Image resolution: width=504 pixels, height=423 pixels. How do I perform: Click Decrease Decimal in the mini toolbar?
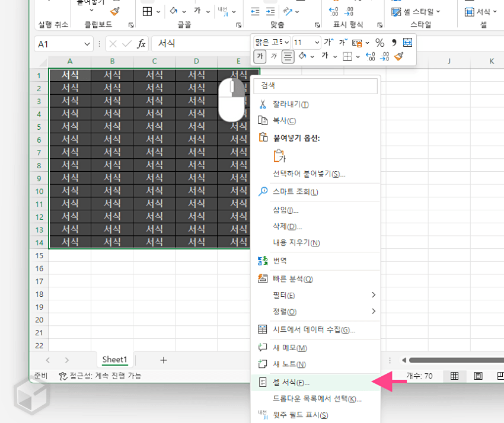pos(384,57)
